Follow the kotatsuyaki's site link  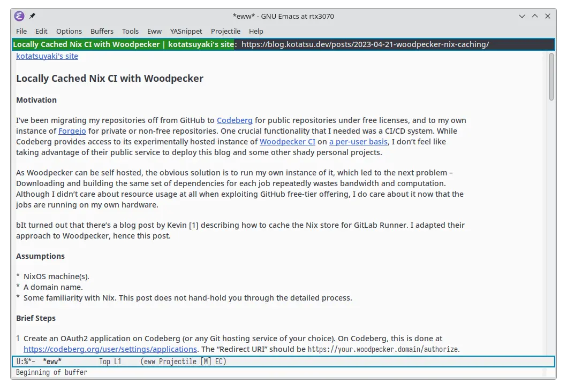click(47, 56)
